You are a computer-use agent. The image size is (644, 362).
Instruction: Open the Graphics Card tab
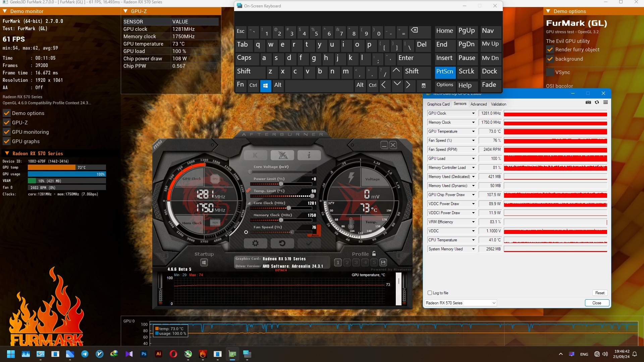tap(438, 104)
